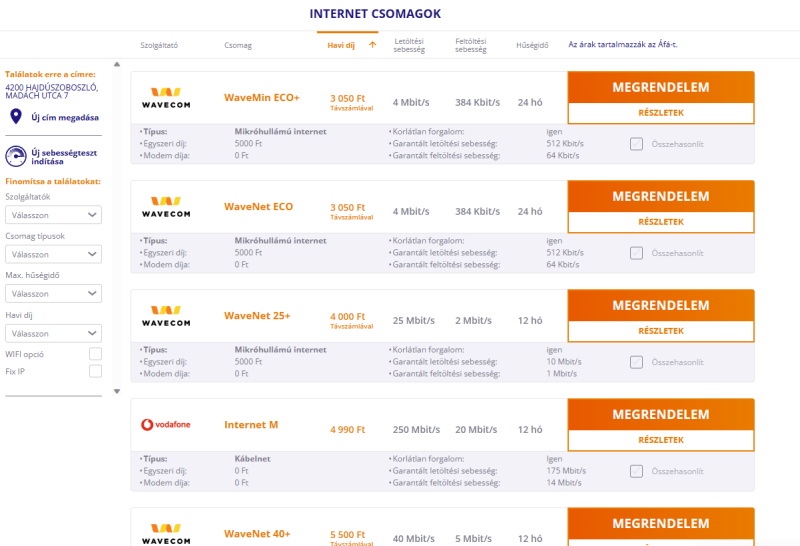Viewport: 800px width, 546px height.
Task: Sort by Letöltési sebesség column header
Action: (409, 45)
